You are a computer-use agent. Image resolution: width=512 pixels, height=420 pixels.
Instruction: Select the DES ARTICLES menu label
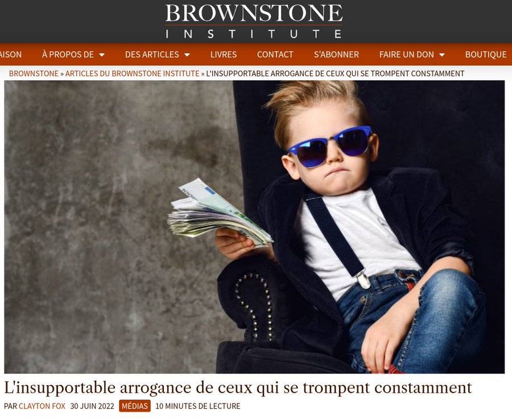click(152, 55)
